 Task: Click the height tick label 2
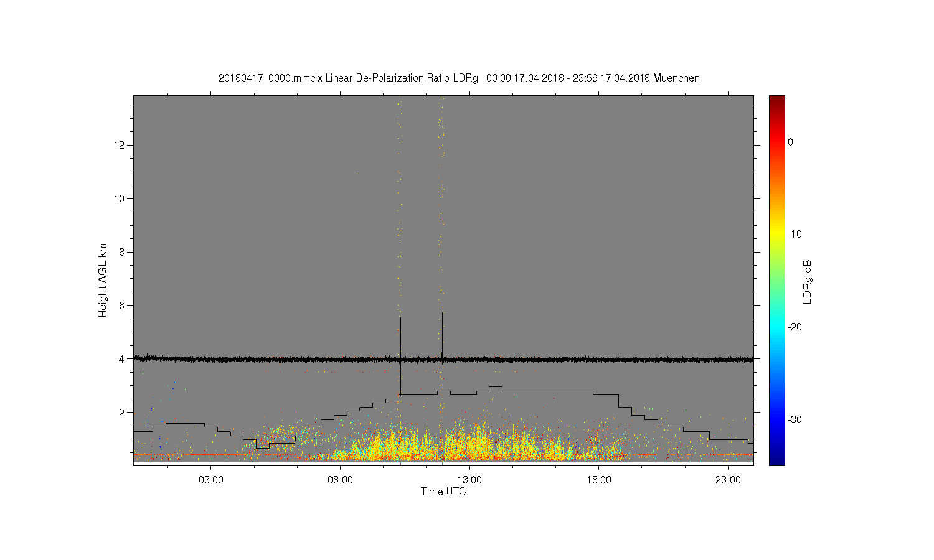(x=123, y=412)
